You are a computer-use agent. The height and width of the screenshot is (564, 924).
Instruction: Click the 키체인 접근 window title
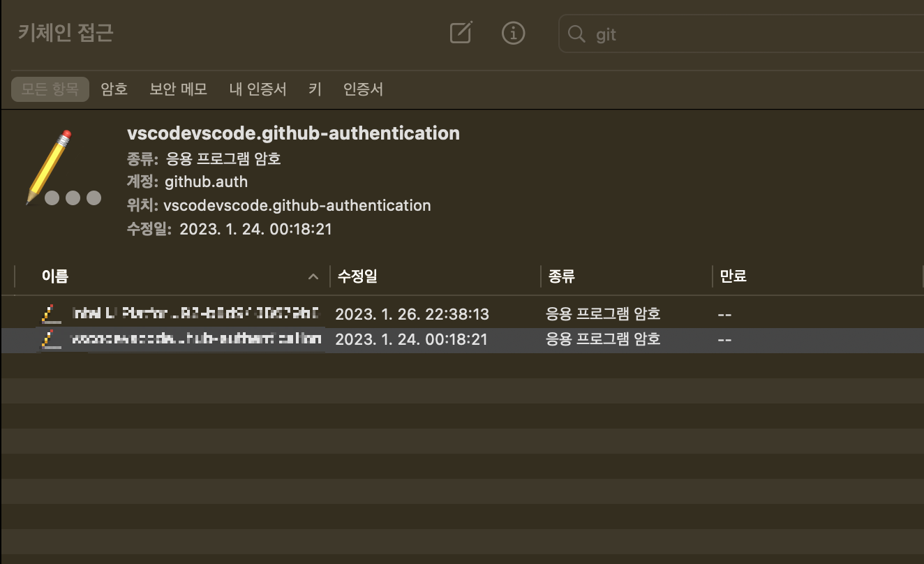tap(66, 33)
